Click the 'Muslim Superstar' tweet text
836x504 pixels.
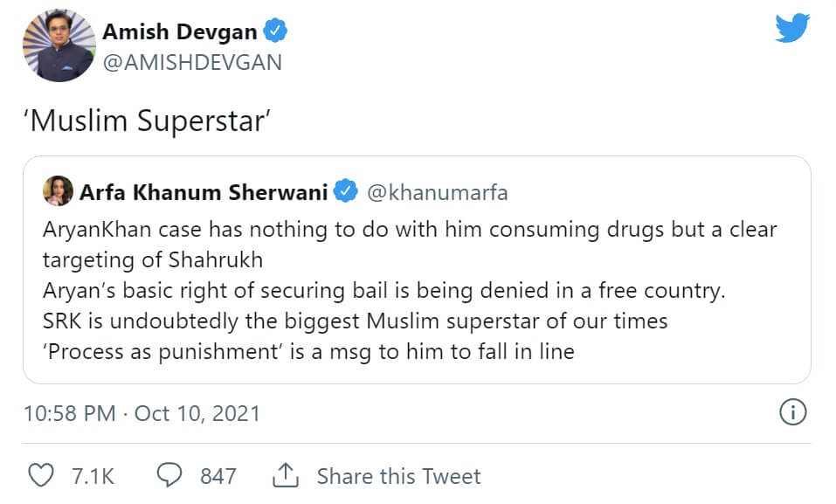146,121
